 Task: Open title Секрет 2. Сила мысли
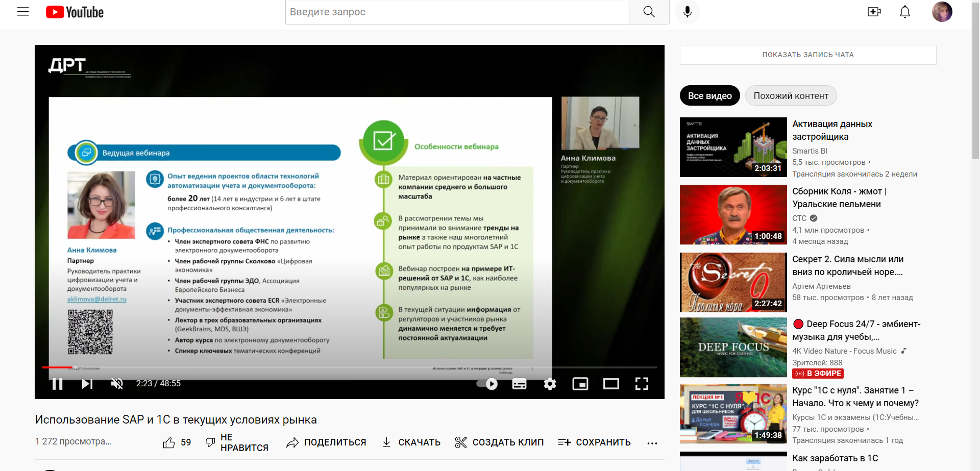847,265
